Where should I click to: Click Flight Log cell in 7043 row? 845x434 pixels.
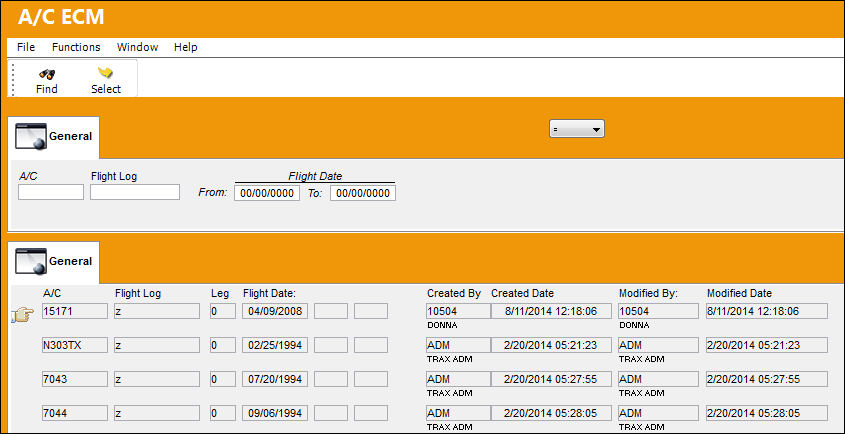tap(157, 379)
